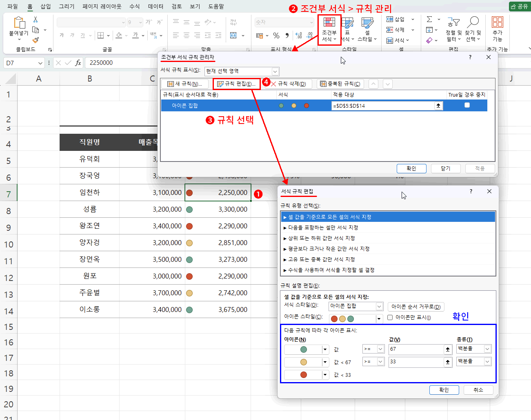The width and height of the screenshot is (531, 420).
Task: Click the Copy icon in clipboard group
Action: 36,30
